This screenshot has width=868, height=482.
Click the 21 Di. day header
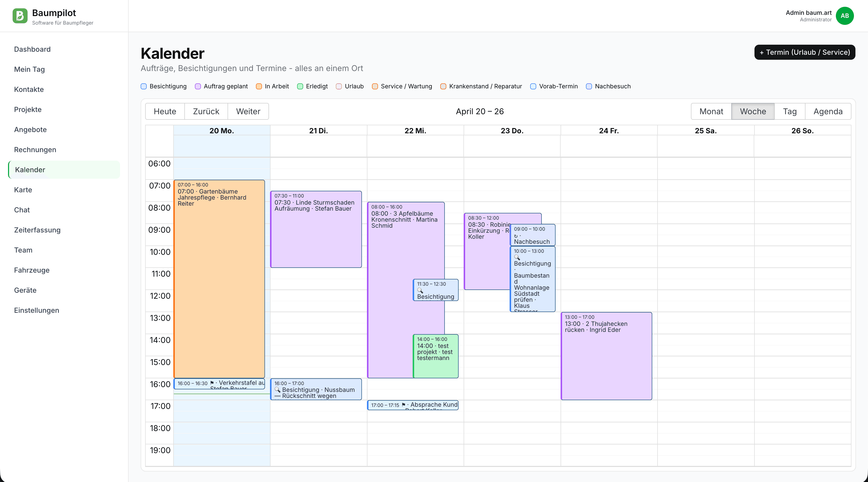(x=318, y=131)
